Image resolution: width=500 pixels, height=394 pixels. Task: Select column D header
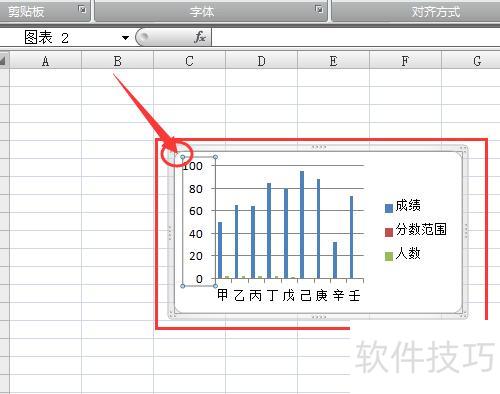261,61
